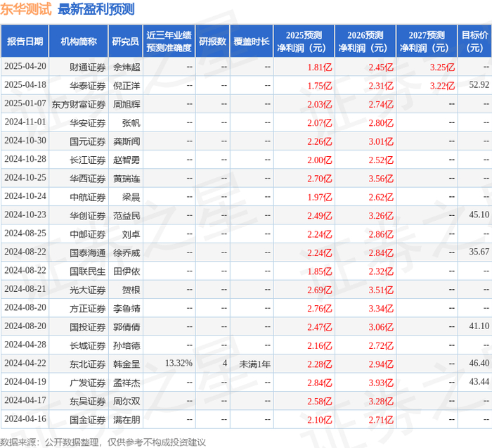
Task: Click the 东华测试 stock name title
Action: tap(25, 9)
